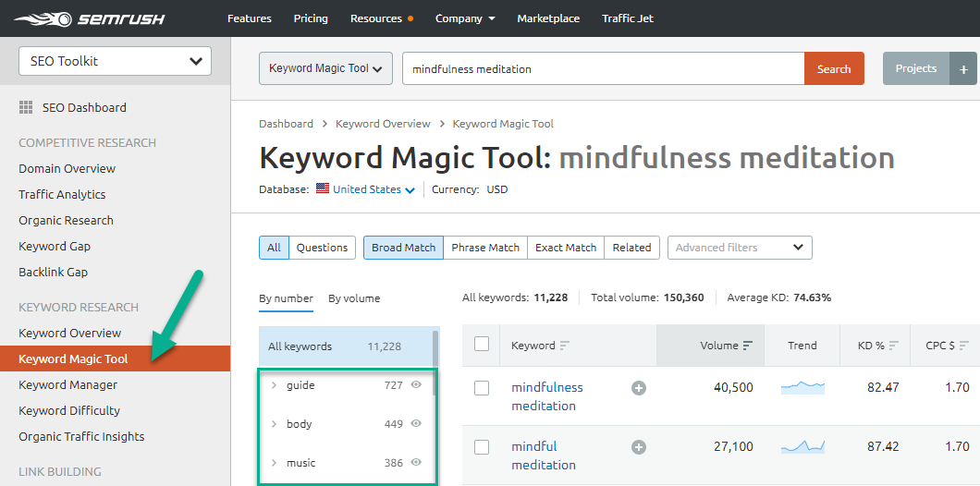Open Keyword Difficulty in sidebar
The width and height of the screenshot is (980, 486).
[69, 410]
